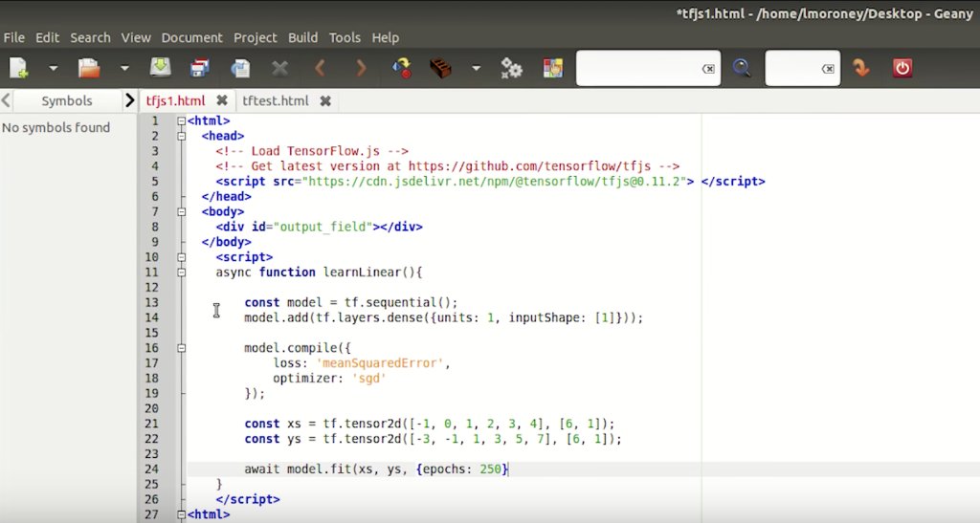Screen dimensions: 980x523
Task: Click line number 20 in the margin
Action: pos(152,409)
